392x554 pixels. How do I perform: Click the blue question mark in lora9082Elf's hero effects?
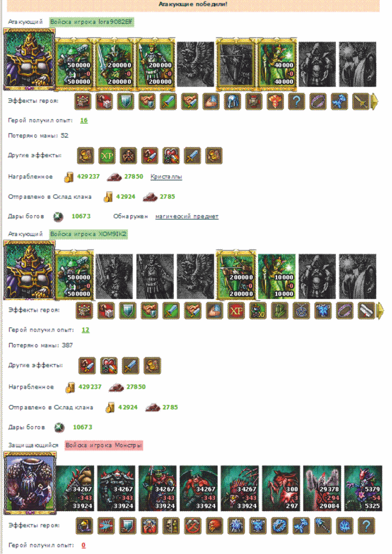296,101
